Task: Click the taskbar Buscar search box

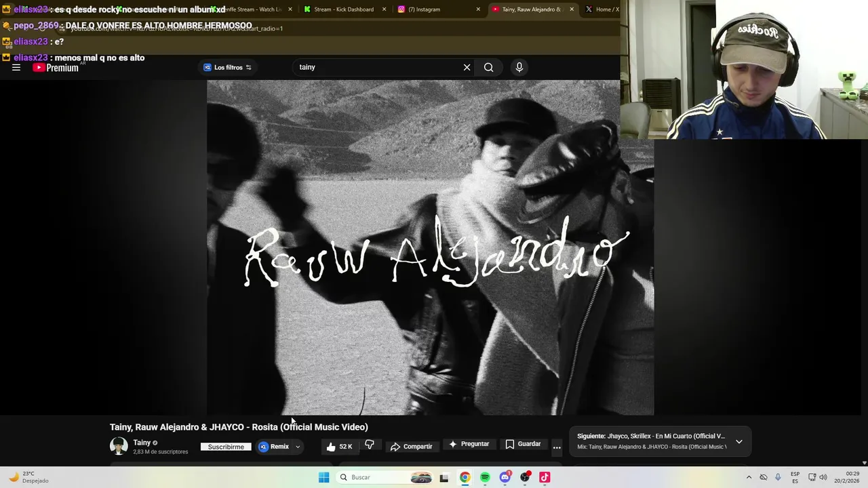Action: coord(384,477)
